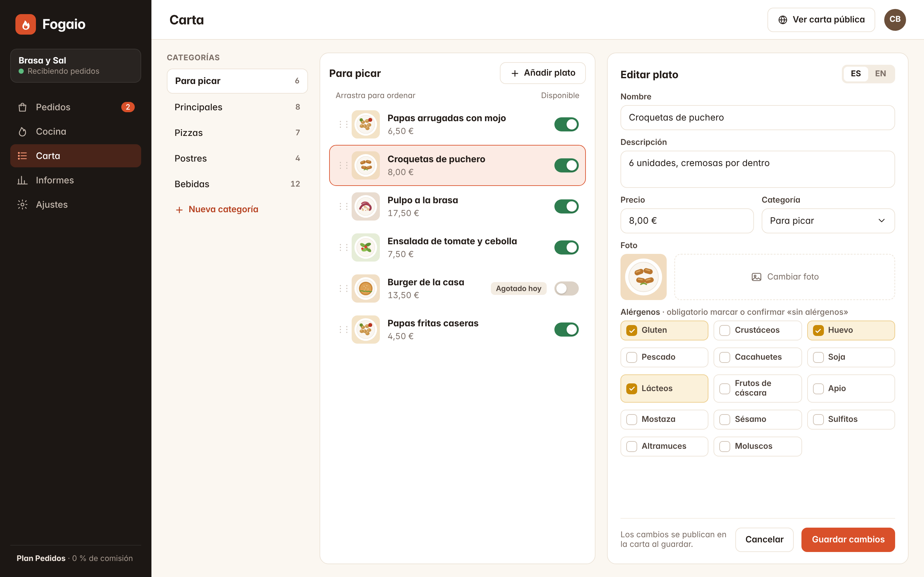Viewport: 924px width, 577px height.
Task: Open the Bebidas category
Action: (x=237, y=184)
